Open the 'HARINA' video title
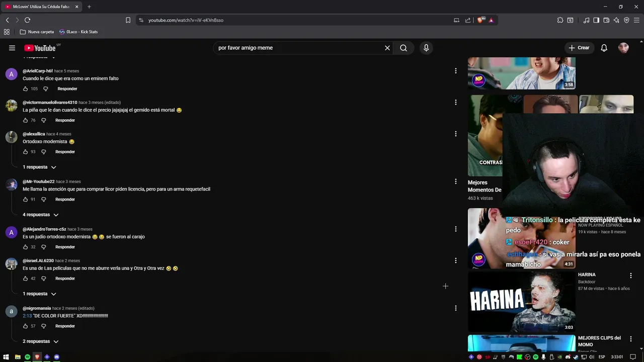 tap(587, 275)
